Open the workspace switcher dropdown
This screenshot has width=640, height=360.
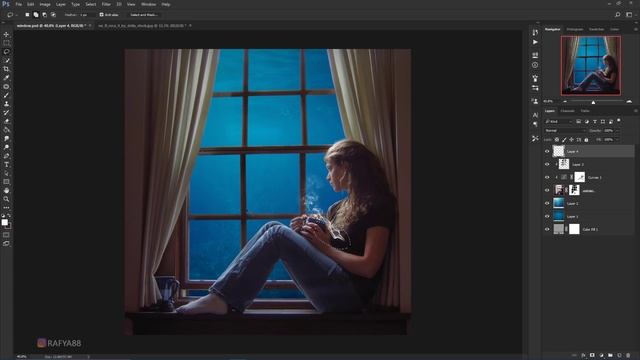629,15
